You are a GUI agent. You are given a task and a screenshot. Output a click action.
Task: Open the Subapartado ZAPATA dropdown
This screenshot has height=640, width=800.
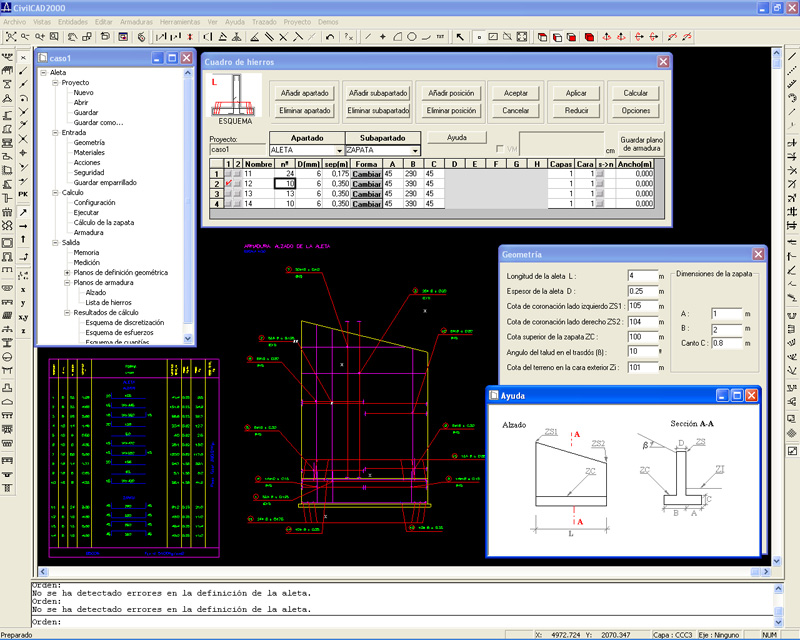coord(415,150)
